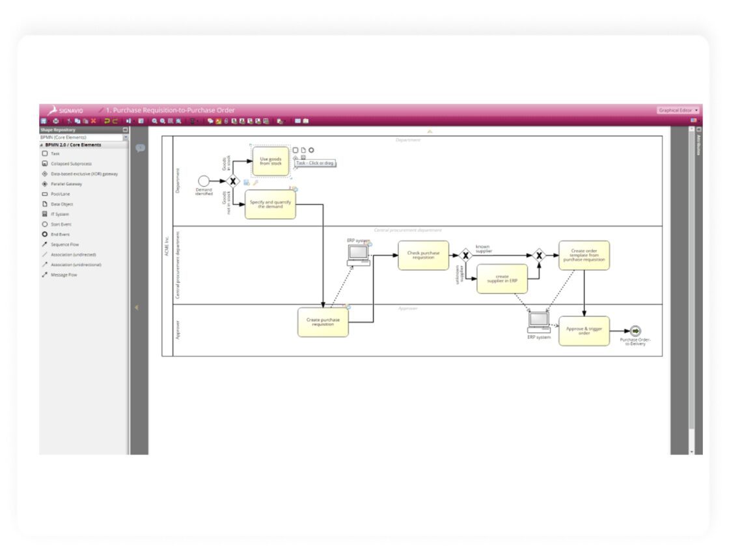Click the Cut scissors icon
Image resolution: width=742 pixels, height=560 pixels.
coord(70,121)
